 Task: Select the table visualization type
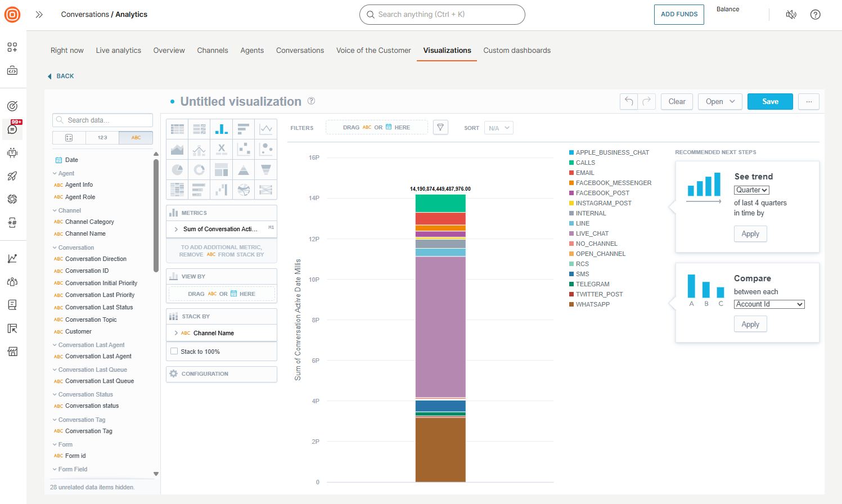point(177,129)
